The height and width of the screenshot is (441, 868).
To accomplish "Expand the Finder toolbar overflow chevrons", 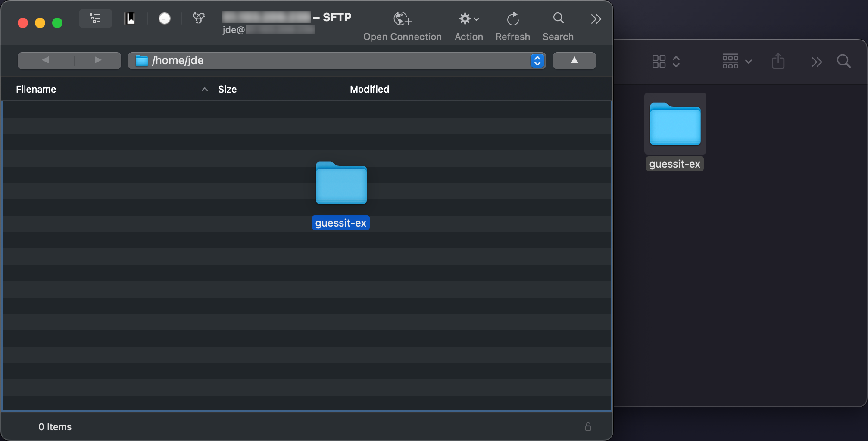I will tap(816, 62).
